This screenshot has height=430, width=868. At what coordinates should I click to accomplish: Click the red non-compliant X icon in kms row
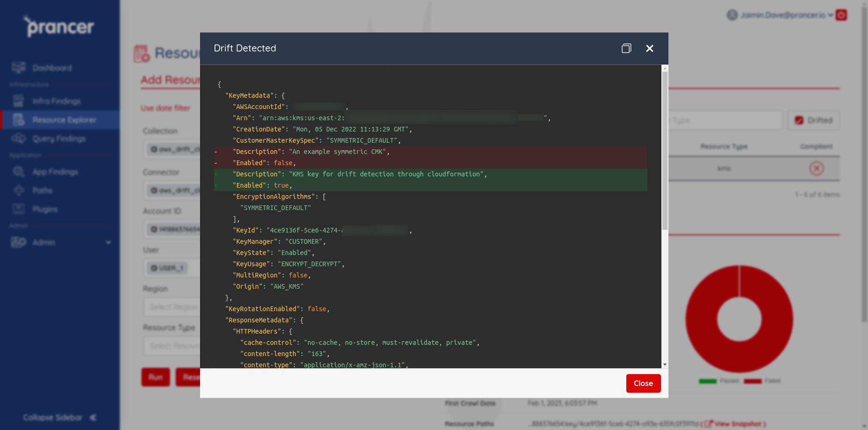tap(816, 168)
